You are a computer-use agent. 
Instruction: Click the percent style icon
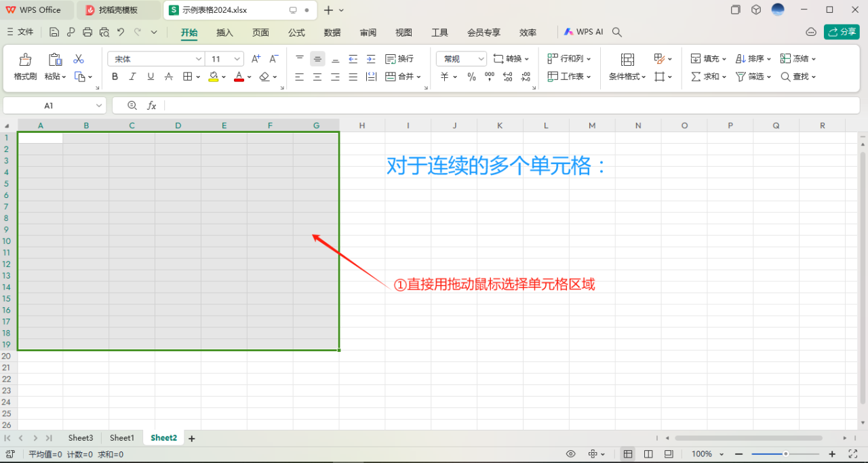[471, 77]
